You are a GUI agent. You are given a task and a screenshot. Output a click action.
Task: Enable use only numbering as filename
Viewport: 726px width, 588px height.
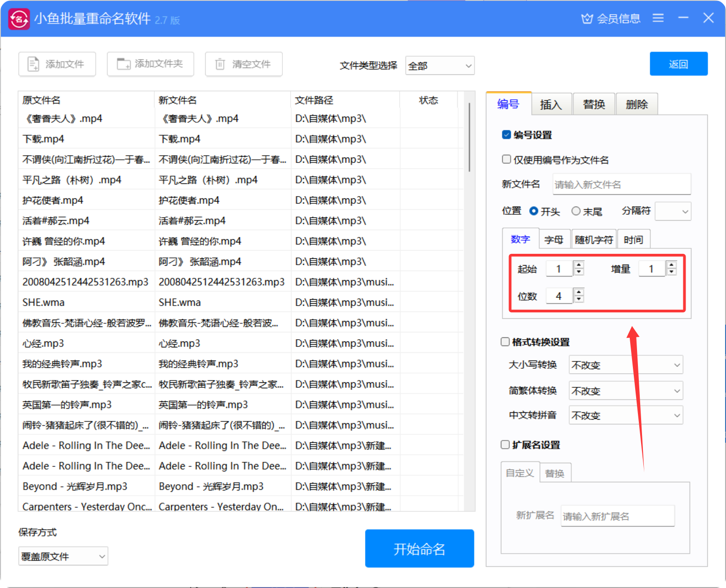507,159
